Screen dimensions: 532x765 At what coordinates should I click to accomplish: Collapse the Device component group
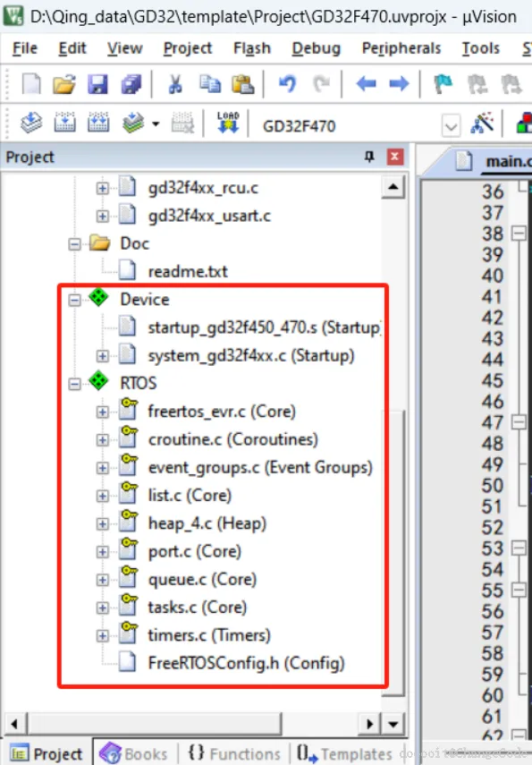pyautogui.click(x=74, y=300)
